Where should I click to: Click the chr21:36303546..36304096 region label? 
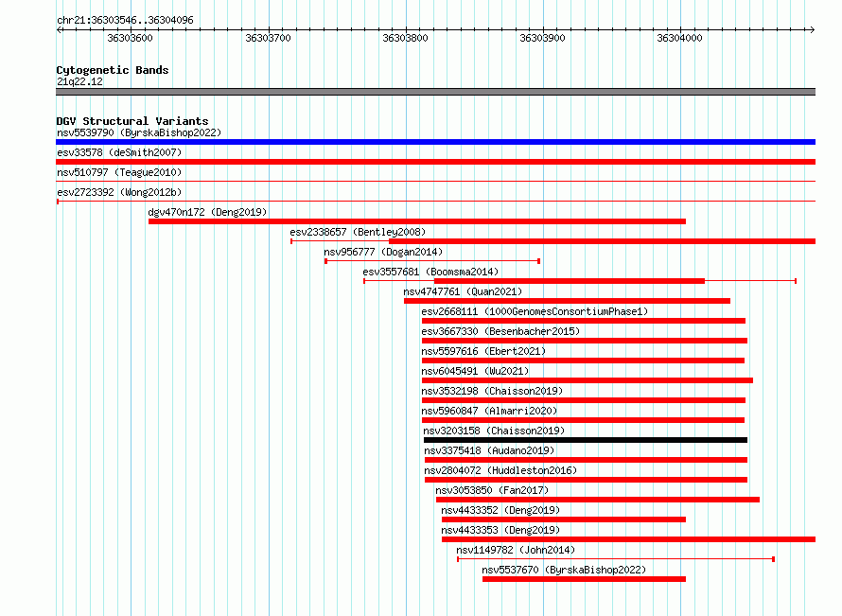tap(125, 20)
